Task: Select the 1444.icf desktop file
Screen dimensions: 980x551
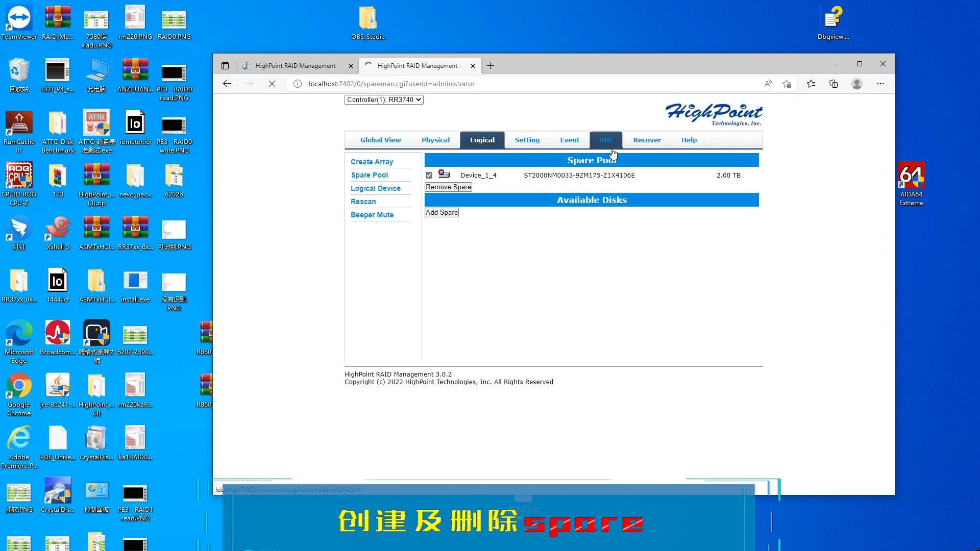Action: [x=58, y=286]
